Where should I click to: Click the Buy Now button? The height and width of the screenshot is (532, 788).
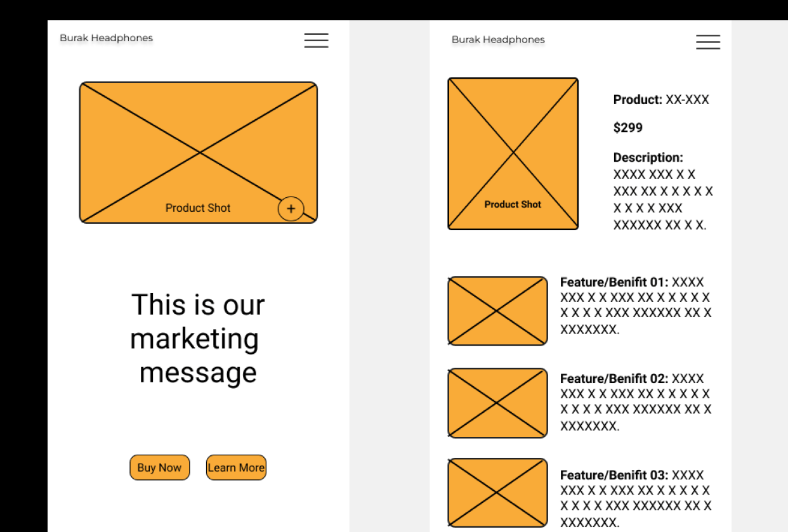coord(159,467)
